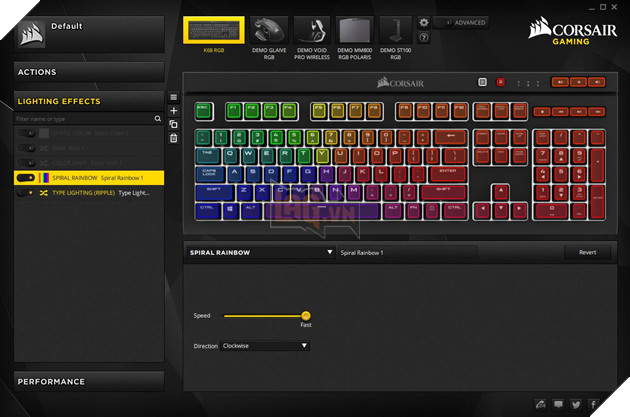Select the Rain 1 effect row

[x=89, y=148]
